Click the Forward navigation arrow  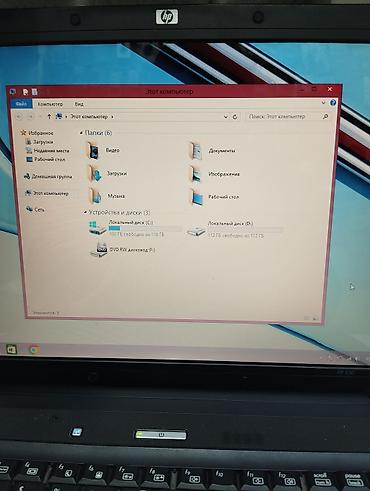[30, 116]
